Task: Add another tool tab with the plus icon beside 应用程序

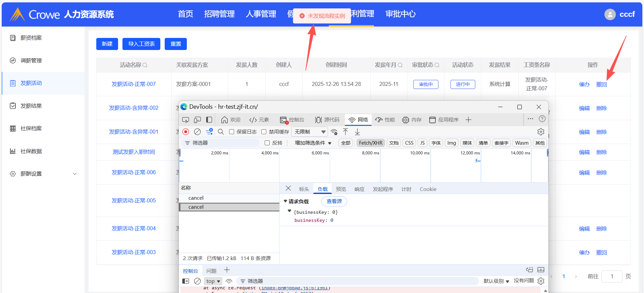Action: tap(469, 120)
